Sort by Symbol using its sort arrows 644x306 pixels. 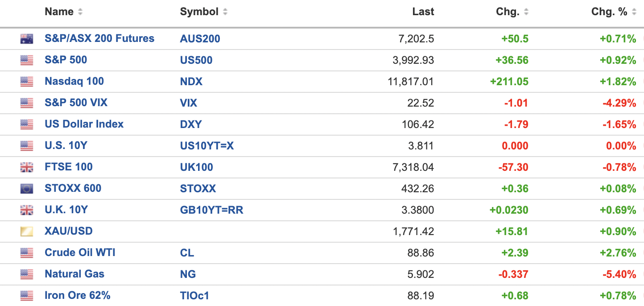225,12
